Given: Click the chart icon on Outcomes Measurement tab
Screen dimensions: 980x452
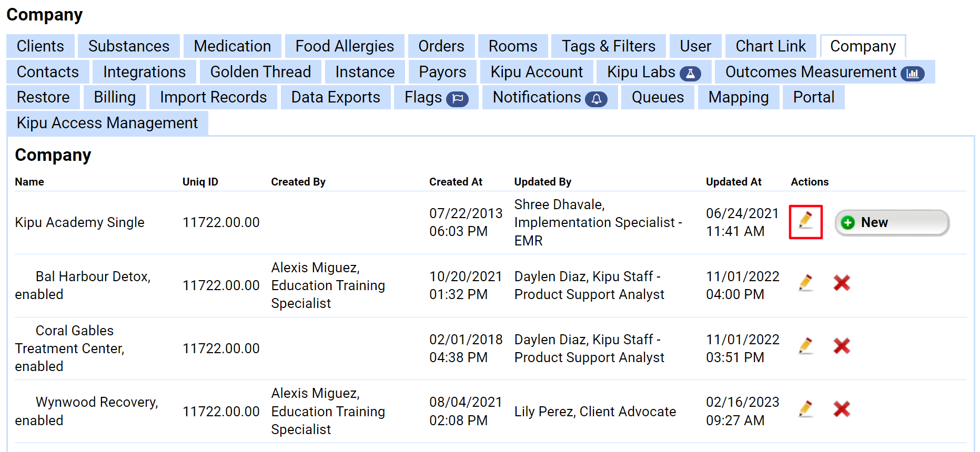Looking at the screenshot, I should [x=914, y=74].
